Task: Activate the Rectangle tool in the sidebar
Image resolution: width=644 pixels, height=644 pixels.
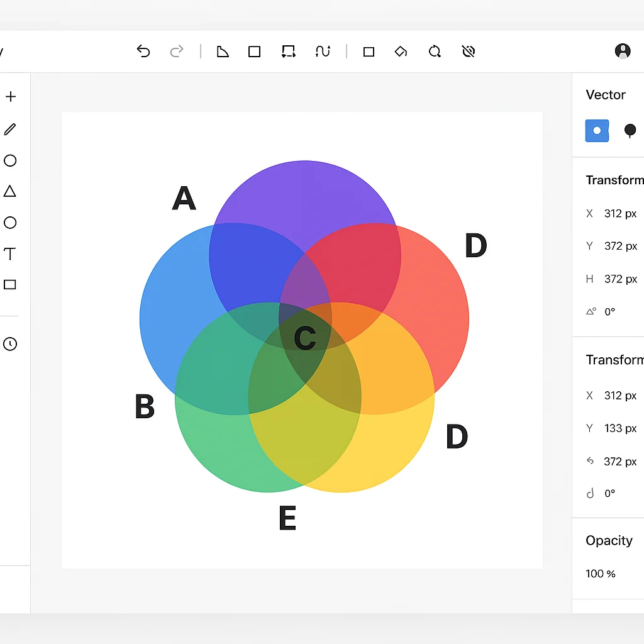Action: (x=10, y=284)
